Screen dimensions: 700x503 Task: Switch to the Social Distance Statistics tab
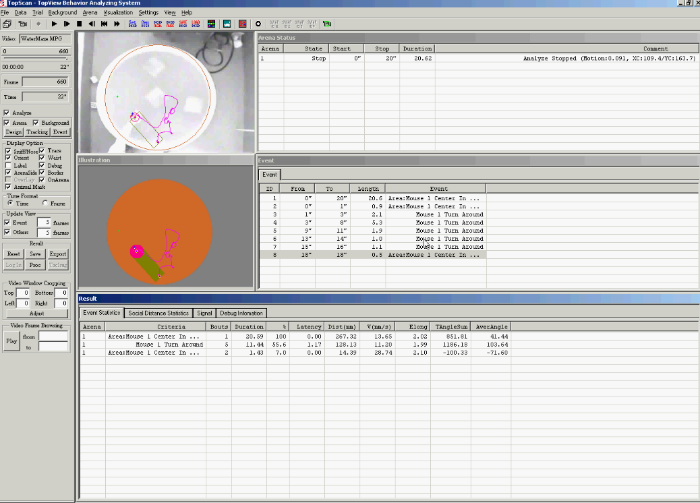pos(160,313)
